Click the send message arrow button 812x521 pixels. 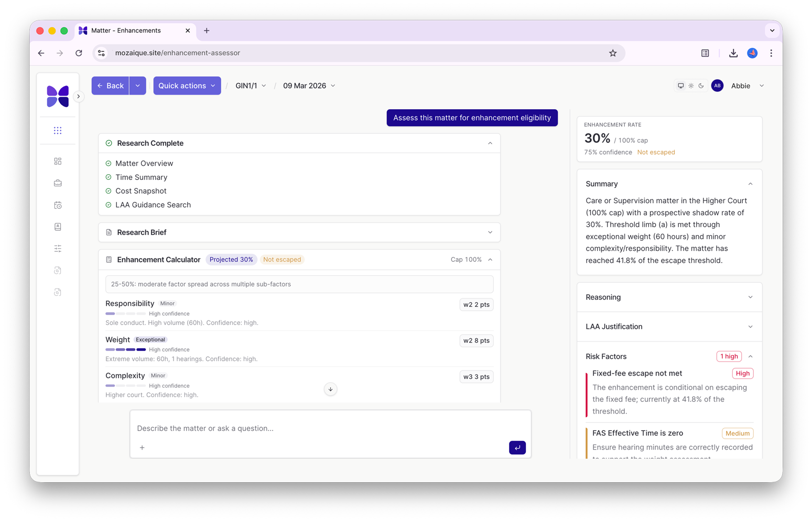coord(517,448)
